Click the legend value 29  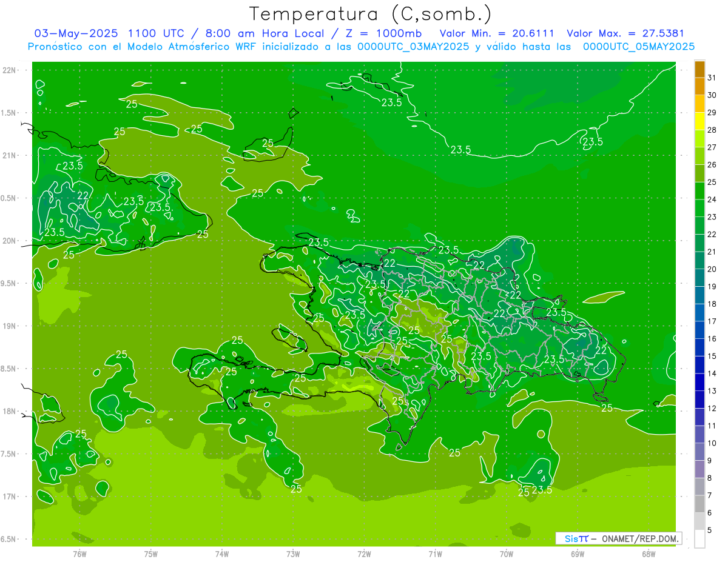tap(712, 113)
